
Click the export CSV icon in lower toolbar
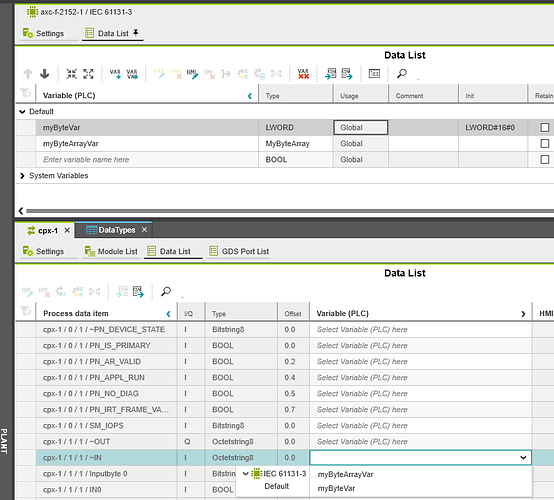tap(138, 292)
